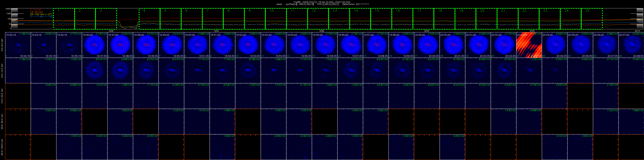Open the 3-6 keV image starting 19:44:16
Screen dimensions: 644x160
pyautogui.click(x=69, y=45)
